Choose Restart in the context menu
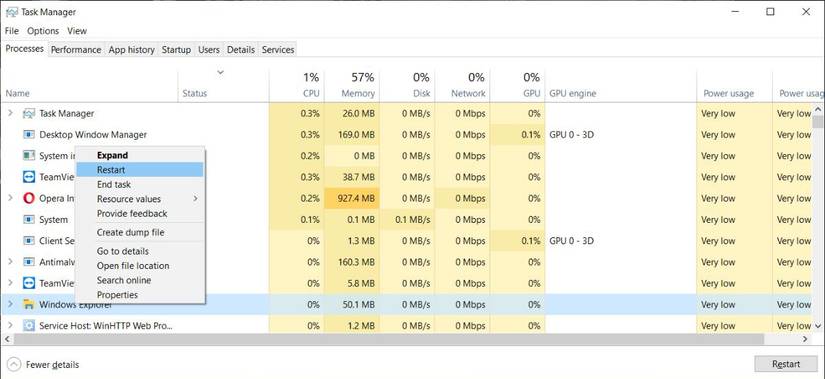This screenshot has width=825, height=379. pos(139,169)
